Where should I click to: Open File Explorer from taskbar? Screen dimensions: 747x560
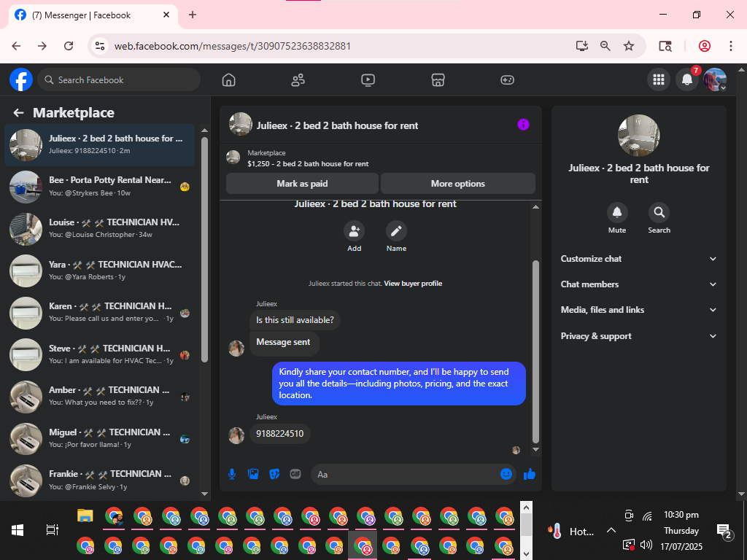pos(85,516)
